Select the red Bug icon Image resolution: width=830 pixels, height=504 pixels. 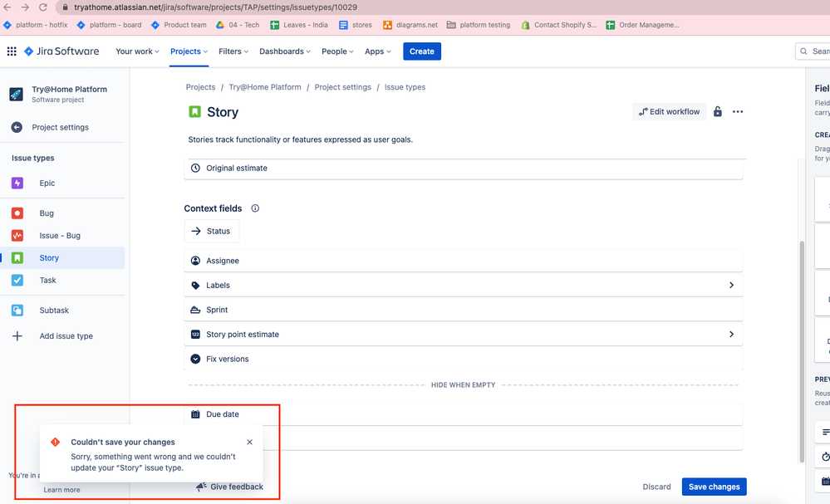point(17,213)
